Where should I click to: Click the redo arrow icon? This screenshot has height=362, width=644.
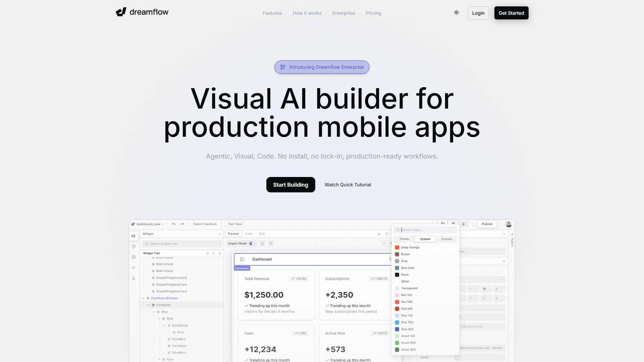click(x=182, y=224)
